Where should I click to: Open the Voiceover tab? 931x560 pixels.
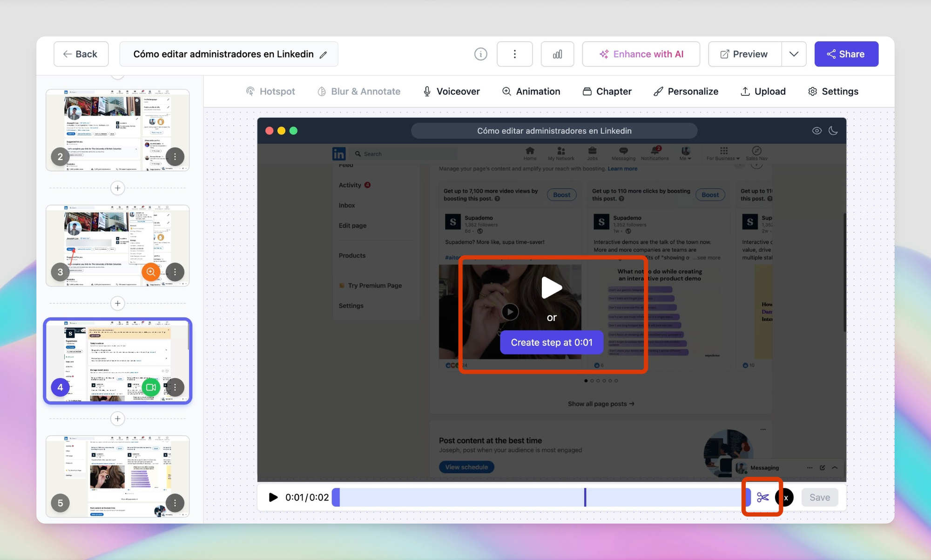click(x=451, y=91)
